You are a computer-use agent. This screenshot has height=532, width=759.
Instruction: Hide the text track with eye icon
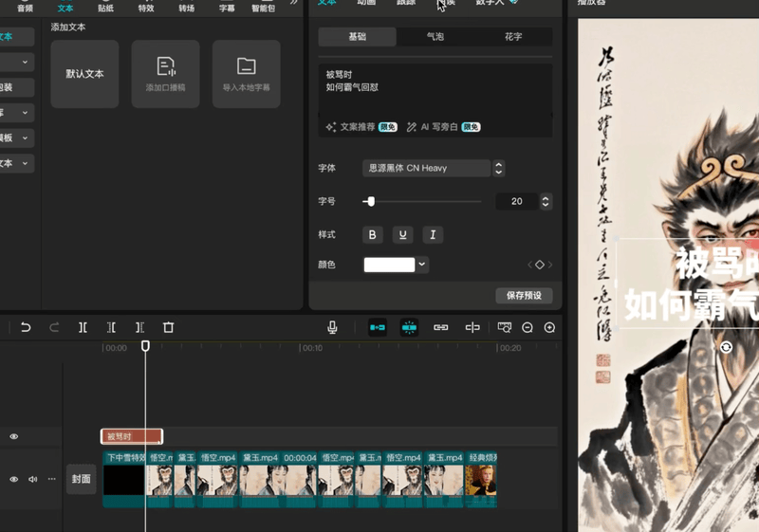(13, 436)
